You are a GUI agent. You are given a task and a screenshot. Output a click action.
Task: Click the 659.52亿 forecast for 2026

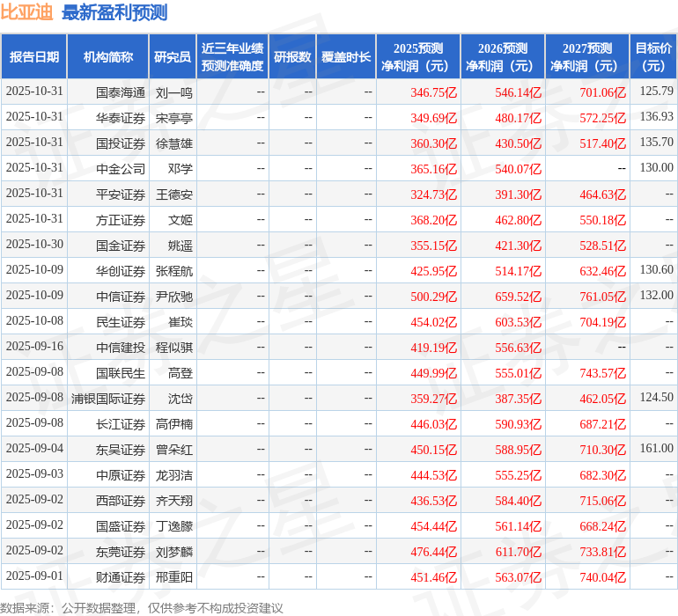point(518,297)
